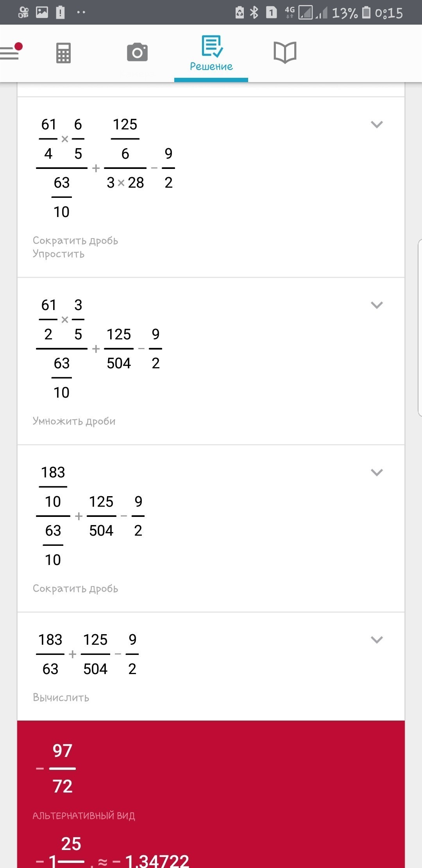Expand the Вычислить step chevron
422x868 pixels.
pos(377,640)
